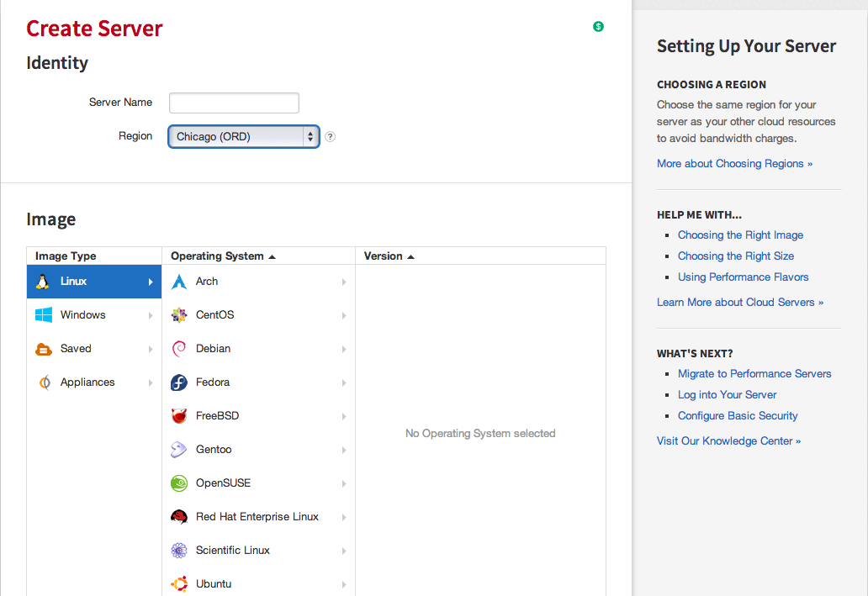Expand the Windows image type arrow
The height and width of the screenshot is (596, 868).
pyautogui.click(x=151, y=315)
